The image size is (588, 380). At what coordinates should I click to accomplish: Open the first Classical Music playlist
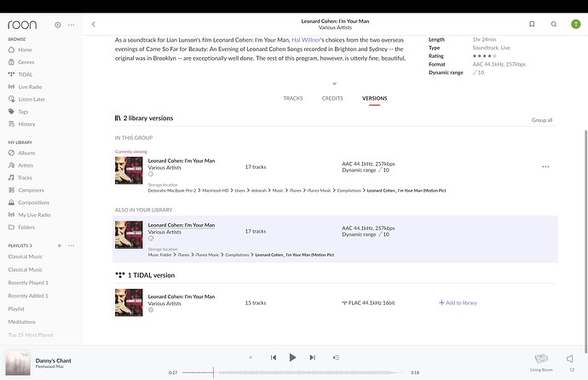(x=25, y=256)
